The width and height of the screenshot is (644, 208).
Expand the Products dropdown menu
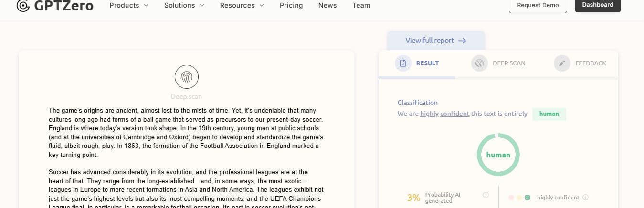tap(129, 5)
